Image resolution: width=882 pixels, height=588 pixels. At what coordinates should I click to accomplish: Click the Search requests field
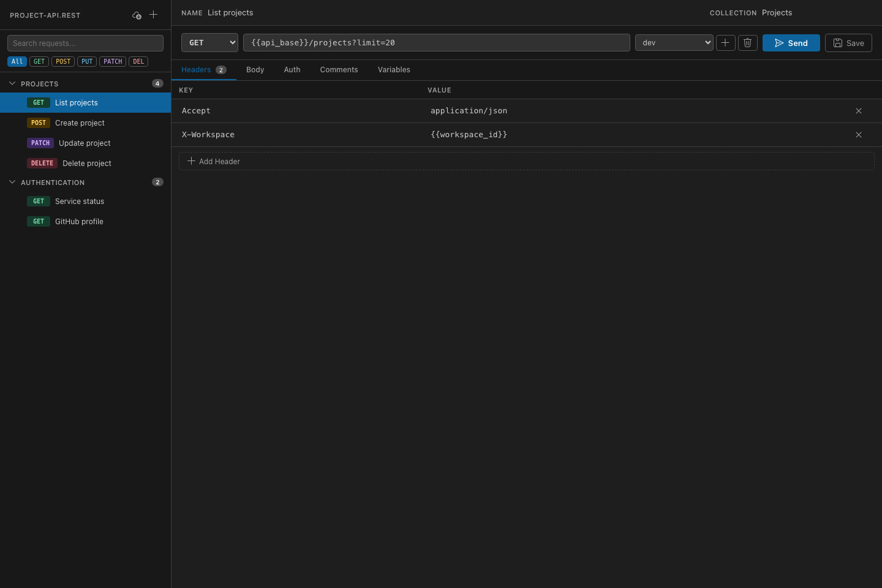pos(85,43)
